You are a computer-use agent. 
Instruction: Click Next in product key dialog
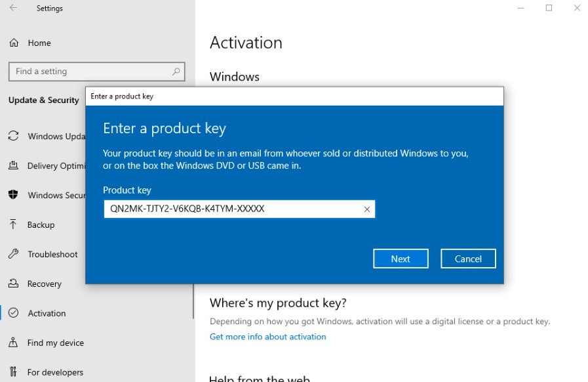click(401, 259)
